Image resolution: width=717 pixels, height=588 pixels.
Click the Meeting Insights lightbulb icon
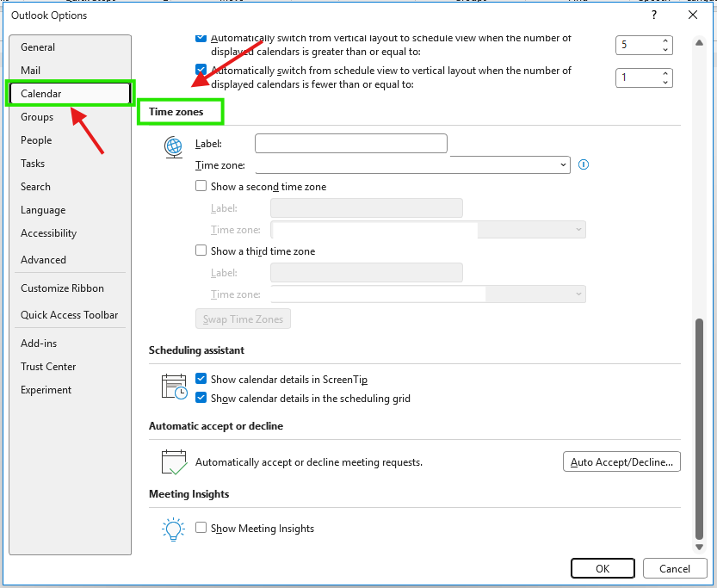[x=173, y=529]
